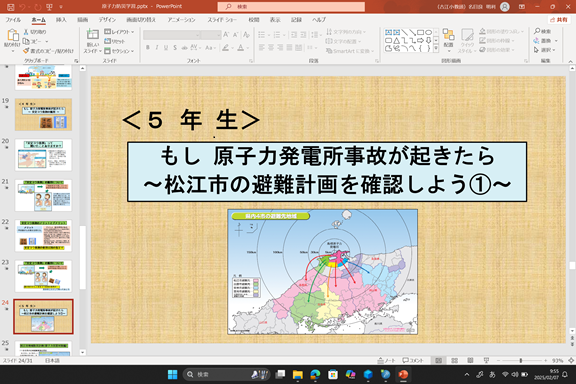Viewport: 576px width, 384px height.
Task: Click SmartArt に変換 button
Action: (350, 51)
